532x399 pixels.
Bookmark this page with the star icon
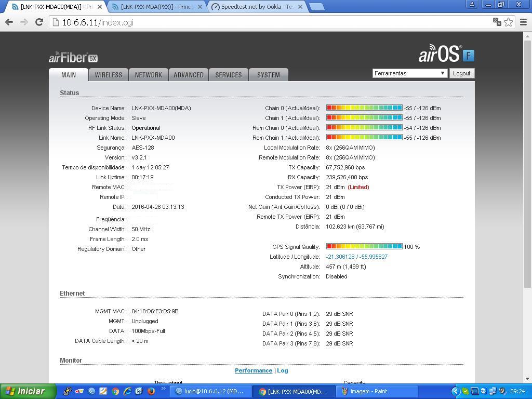click(x=508, y=22)
